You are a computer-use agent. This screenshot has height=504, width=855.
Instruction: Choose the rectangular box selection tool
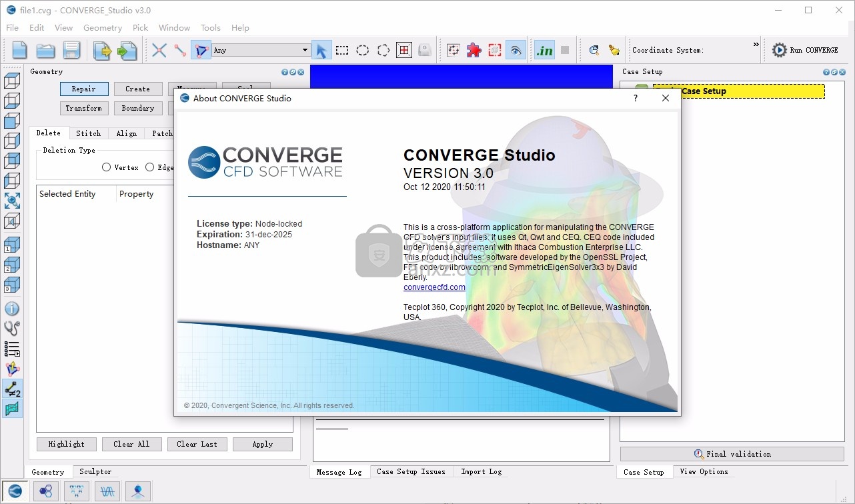[x=342, y=50]
